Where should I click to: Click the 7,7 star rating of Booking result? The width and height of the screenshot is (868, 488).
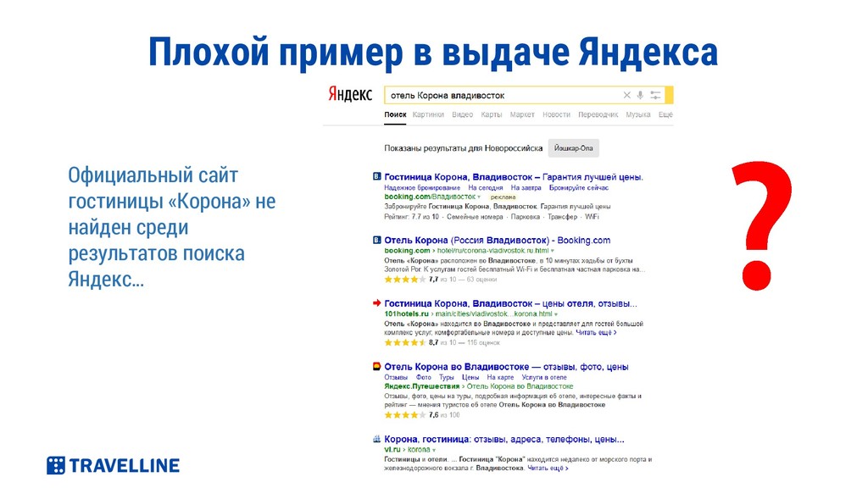405,280
